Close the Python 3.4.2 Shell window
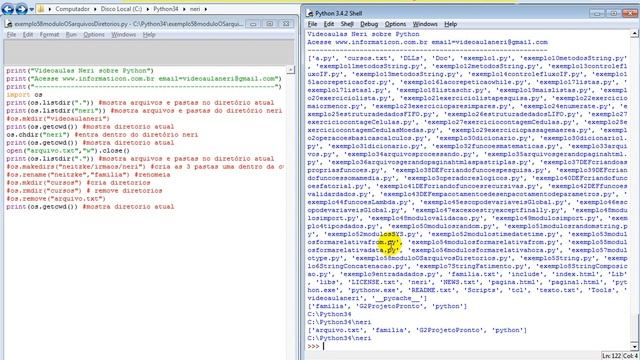Screen dimensions: 640x360 click(630, 13)
